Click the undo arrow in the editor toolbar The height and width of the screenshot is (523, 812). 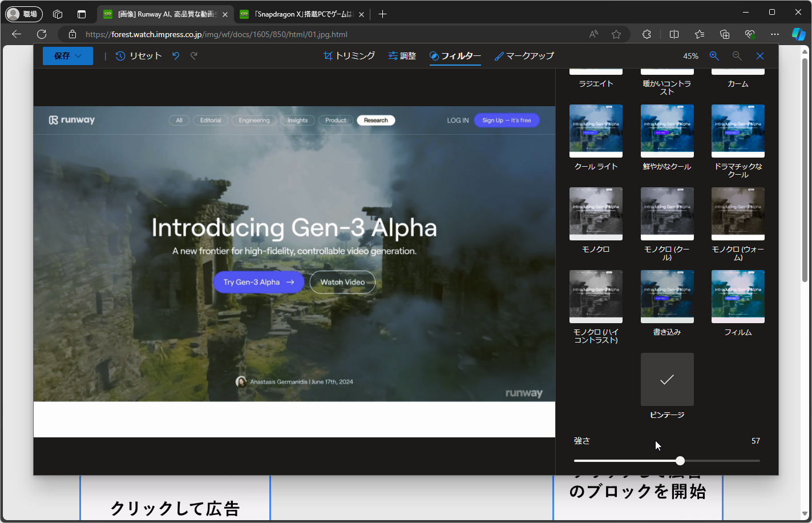[x=176, y=56]
